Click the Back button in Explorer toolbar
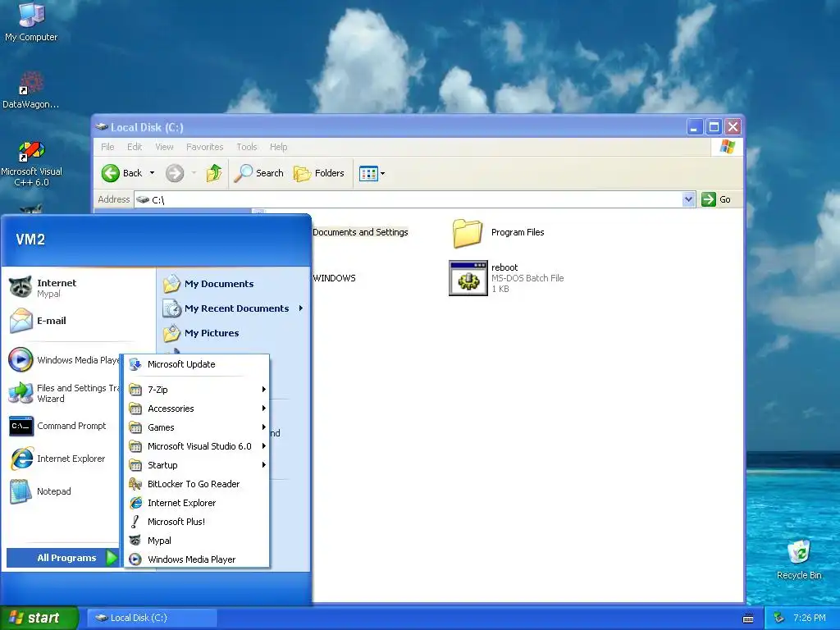840x630 pixels. (122, 173)
